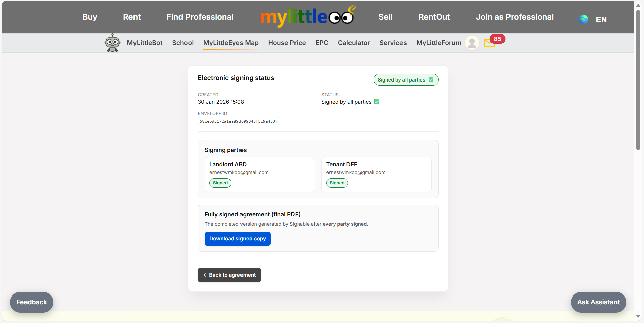Click the Signed by all parties status pill
The width and height of the screenshot is (644, 323).
click(406, 79)
